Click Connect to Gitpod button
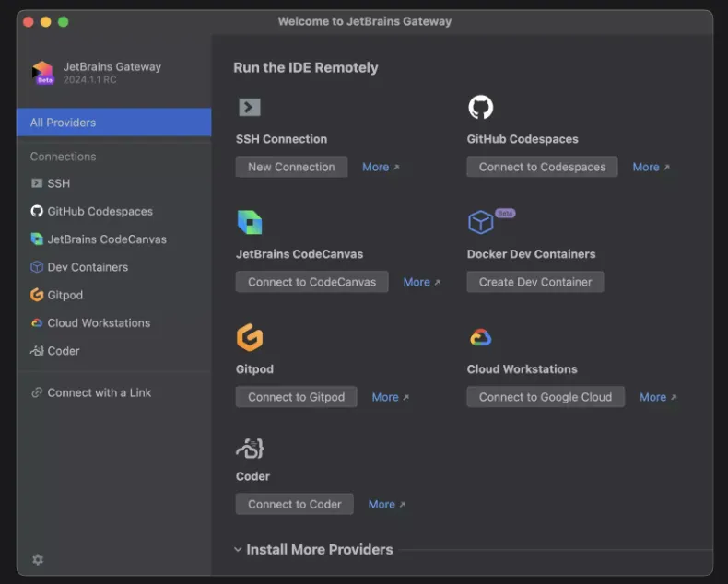 [x=296, y=397]
